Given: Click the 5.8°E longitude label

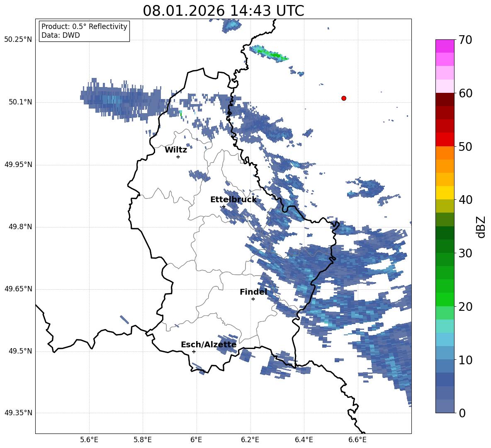Looking at the screenshot, I should 143,440.
